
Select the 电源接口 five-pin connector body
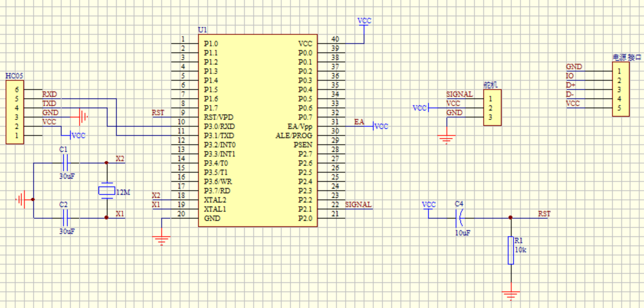coord(621,89)
